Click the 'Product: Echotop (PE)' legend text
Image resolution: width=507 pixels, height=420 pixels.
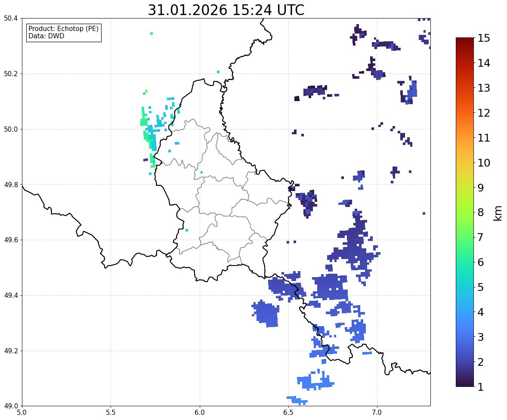point(63,29)
